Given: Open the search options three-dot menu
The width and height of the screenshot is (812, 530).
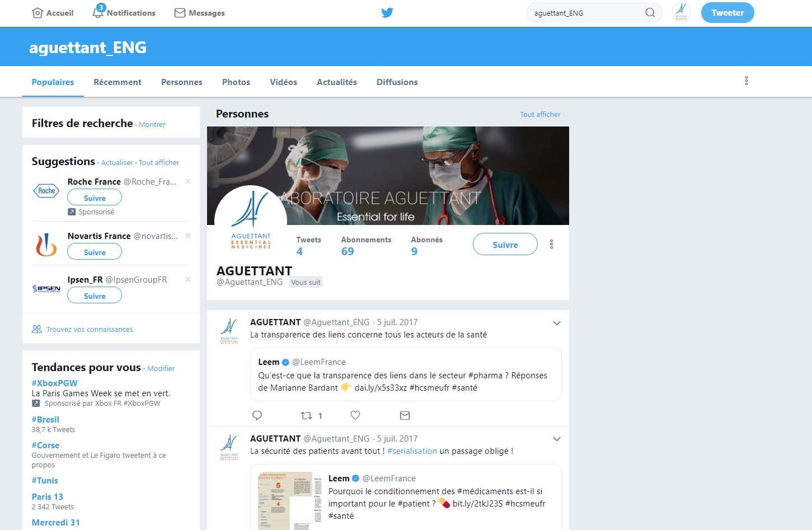Looking at the screenshot, I should (747, 81).
